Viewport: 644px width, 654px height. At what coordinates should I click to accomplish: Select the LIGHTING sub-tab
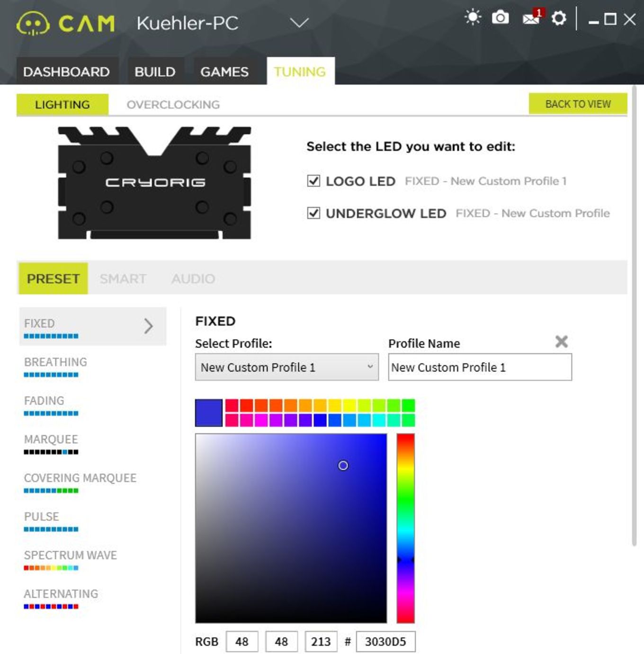click(x=63, y=105)
